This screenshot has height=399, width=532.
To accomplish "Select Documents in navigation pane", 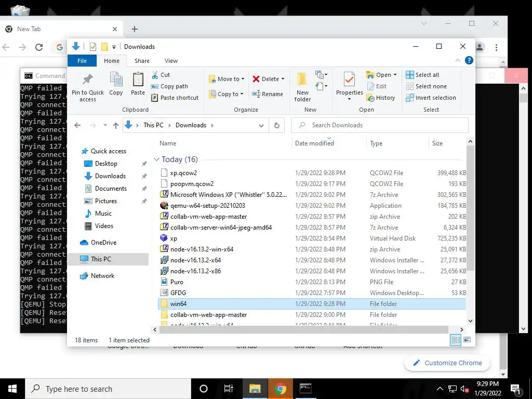I will tap(111, 188).
